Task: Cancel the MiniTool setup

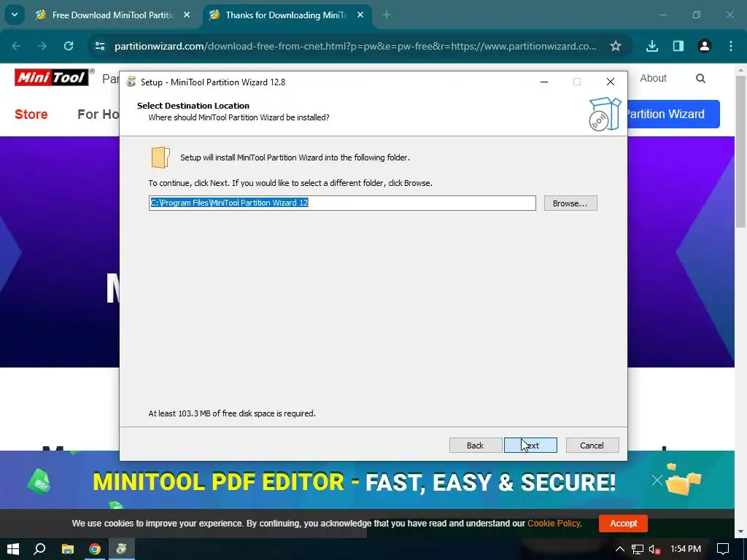Action: pos(592,446)
